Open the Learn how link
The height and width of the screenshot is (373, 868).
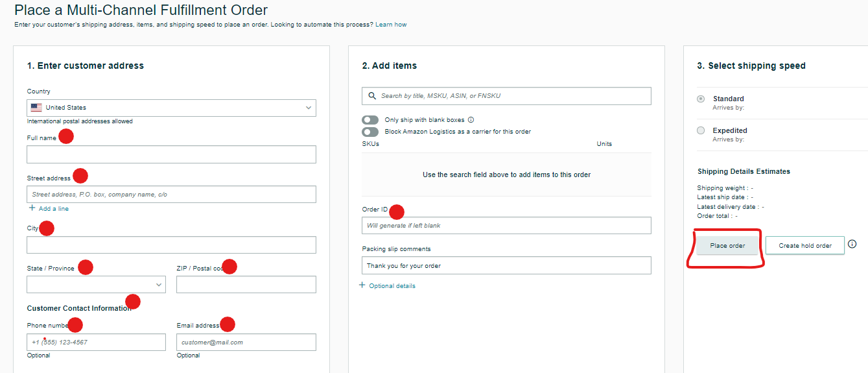tap(391, 25)
